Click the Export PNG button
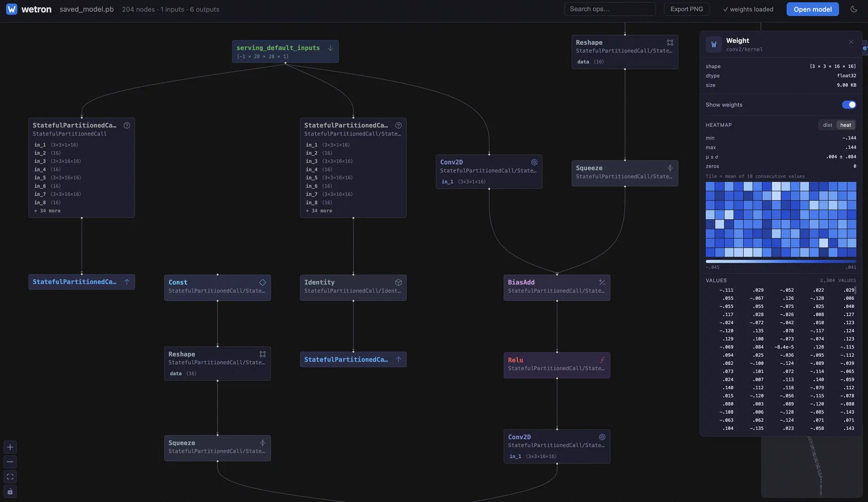This screenshot has height=502, width=868. pyautogui.click(x=687, y=9)
